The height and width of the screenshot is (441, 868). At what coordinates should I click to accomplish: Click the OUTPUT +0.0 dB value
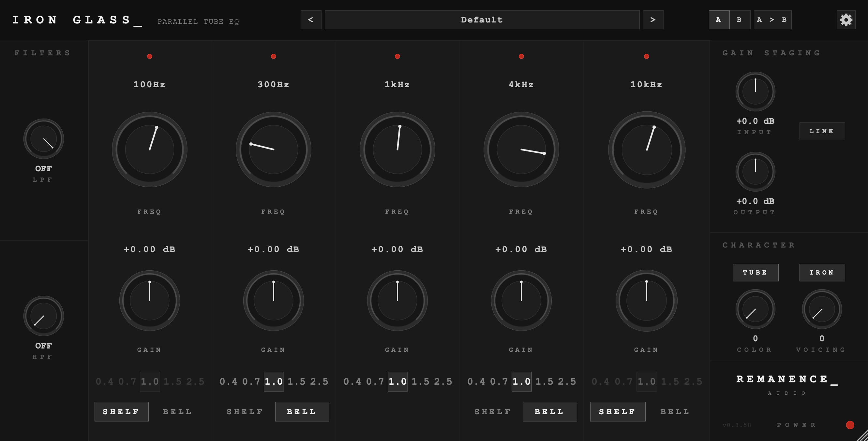tap(755, 201)
